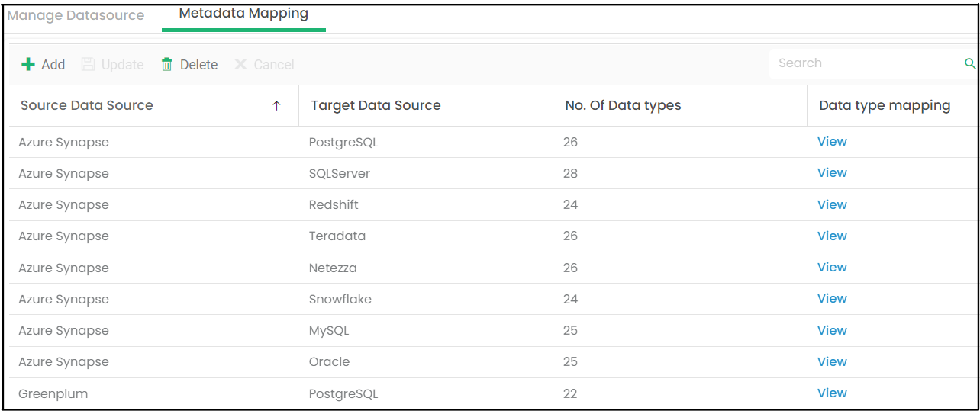Click inside the Search field
Screen dimensions: 980x411
866,63
